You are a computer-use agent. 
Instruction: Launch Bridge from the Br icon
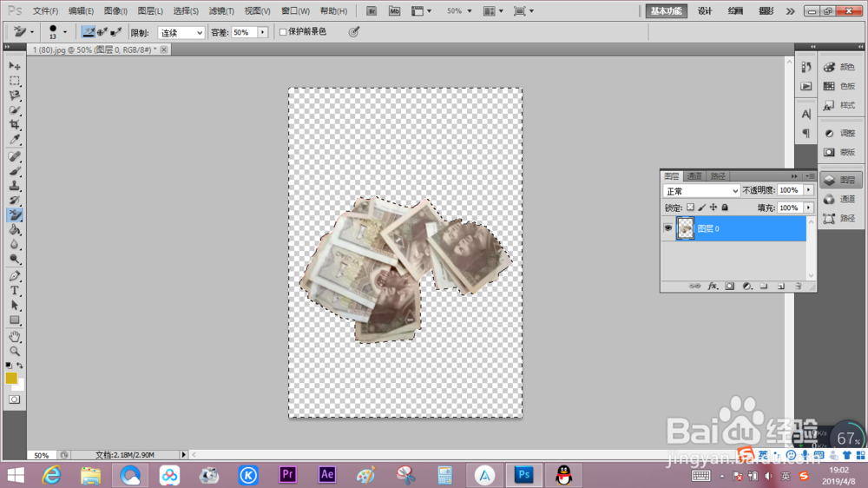pos(372,11)
